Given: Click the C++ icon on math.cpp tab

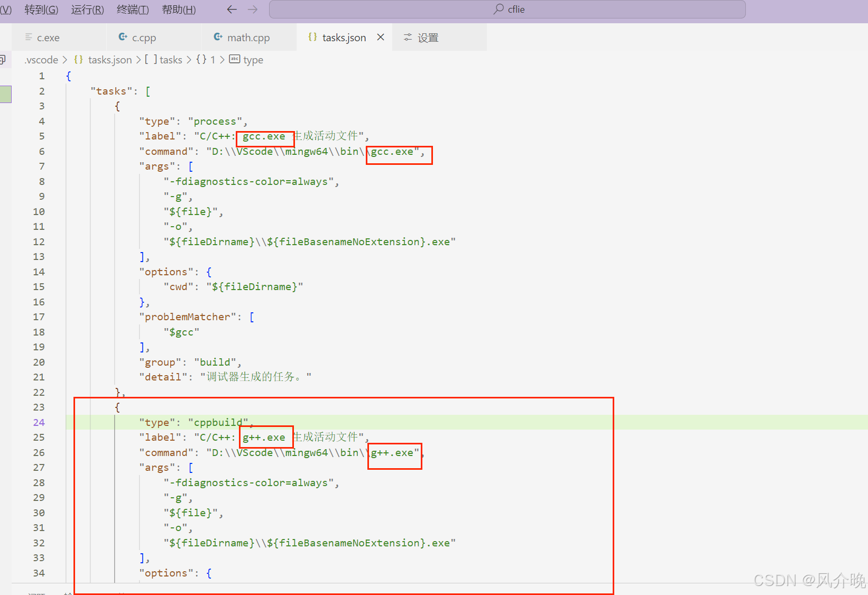Looking at the screenshot, I should coord(218,37).
